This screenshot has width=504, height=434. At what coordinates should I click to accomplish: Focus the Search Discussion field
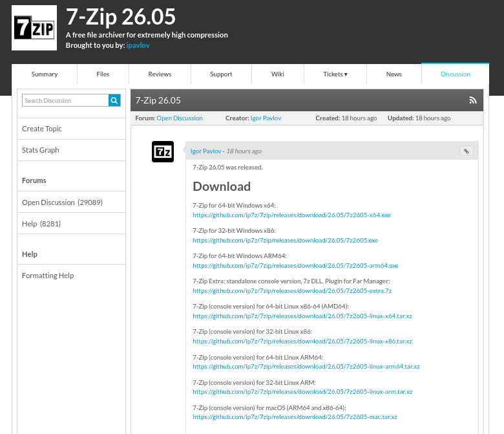65,100
